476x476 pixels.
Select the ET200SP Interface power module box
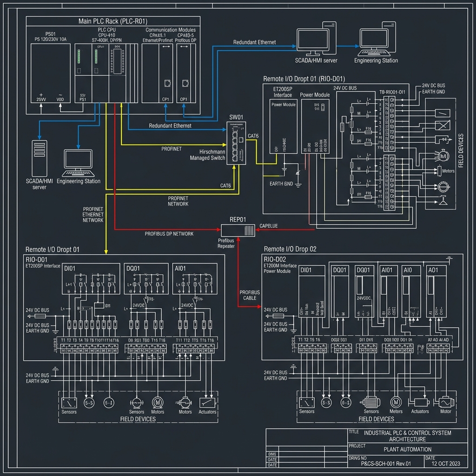point(284,126)
